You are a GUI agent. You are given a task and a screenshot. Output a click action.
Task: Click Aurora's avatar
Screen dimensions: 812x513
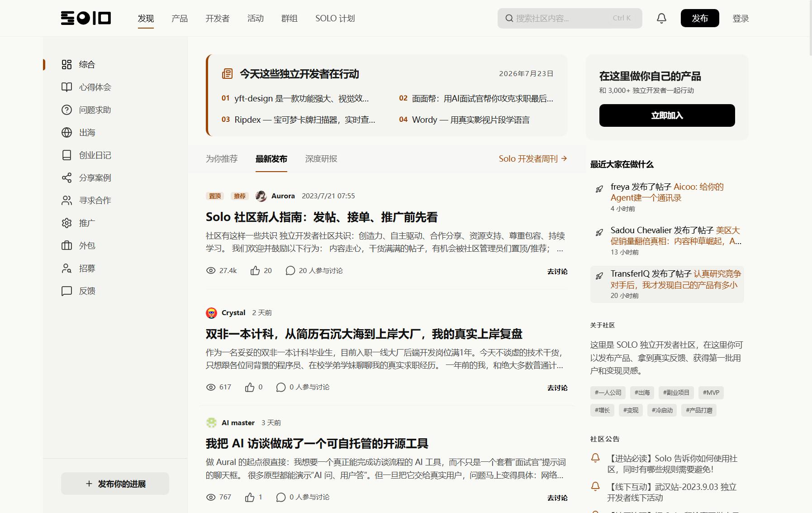click(x=261, y=196)
